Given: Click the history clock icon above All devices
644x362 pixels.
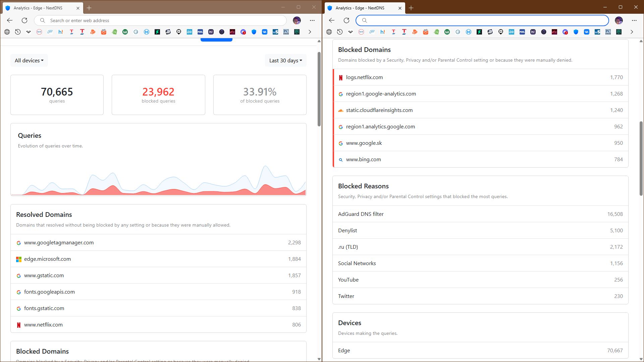Looking at the screenshot, I should tap(18, 32).
